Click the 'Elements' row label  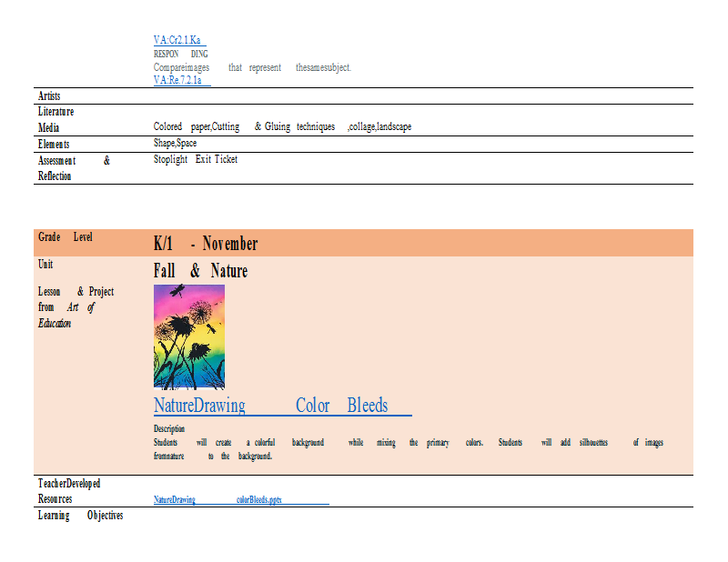54,145
